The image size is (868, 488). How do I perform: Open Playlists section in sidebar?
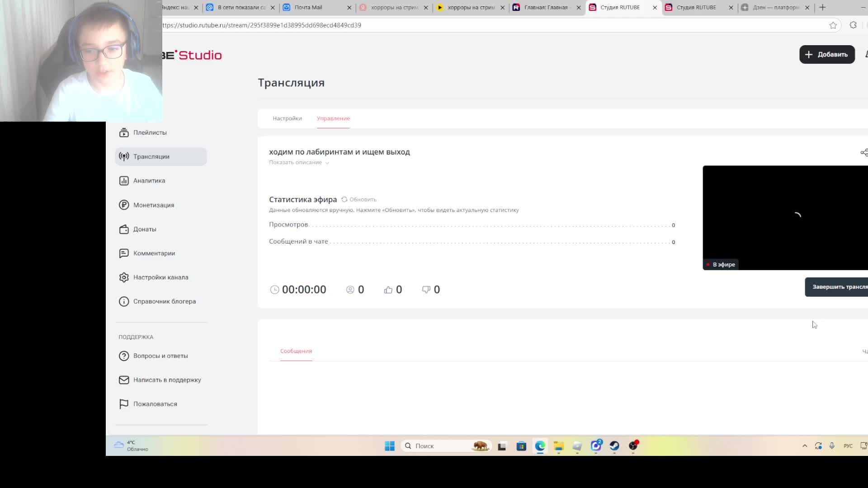tap(150, 132)
